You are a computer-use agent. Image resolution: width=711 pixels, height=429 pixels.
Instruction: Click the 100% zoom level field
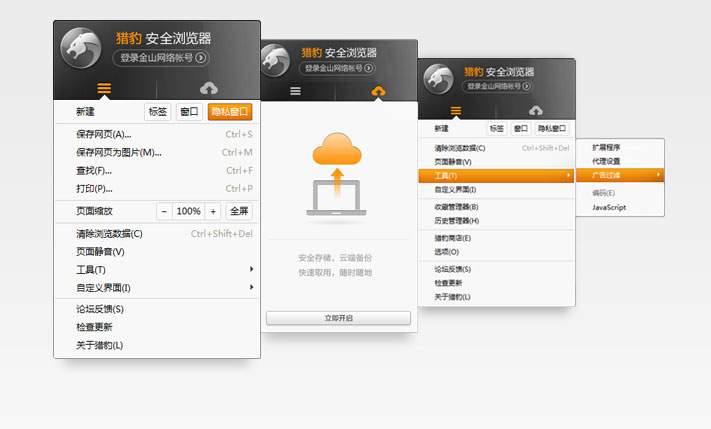click(x=188, y=211)
